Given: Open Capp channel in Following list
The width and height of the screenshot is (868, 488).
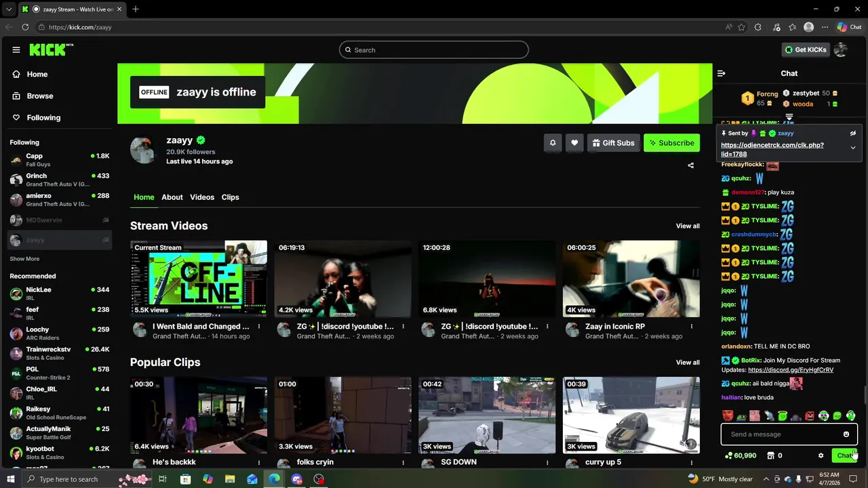Looking at the screenshot, I should point(59,160).
